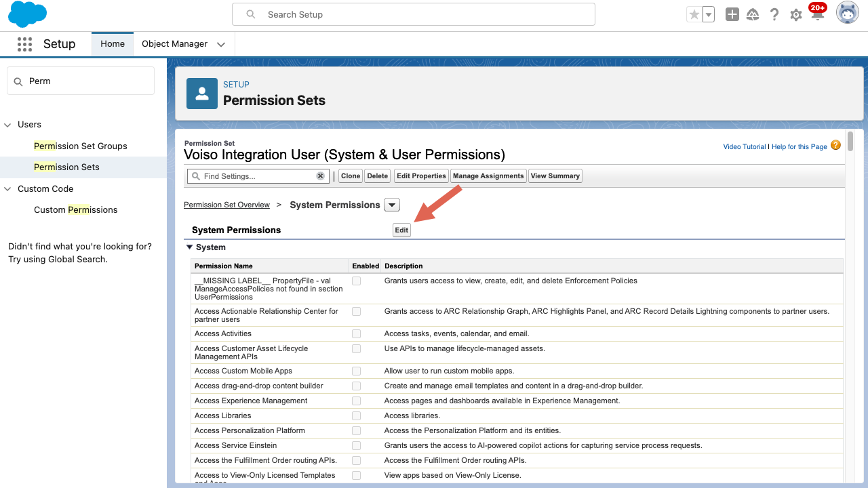Collapse the System section triangle
This screenshot has height=488, width=868.
click(189, 247)
